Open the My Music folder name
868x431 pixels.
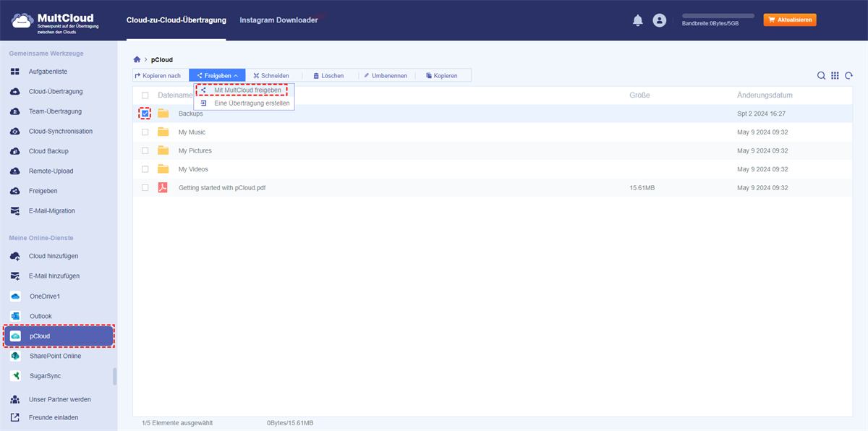(192, 132)
